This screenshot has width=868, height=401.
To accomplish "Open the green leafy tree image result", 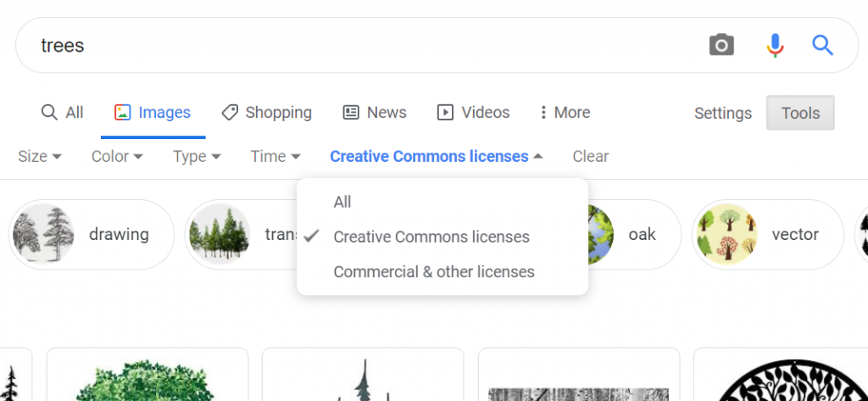I will coord(147,375).
